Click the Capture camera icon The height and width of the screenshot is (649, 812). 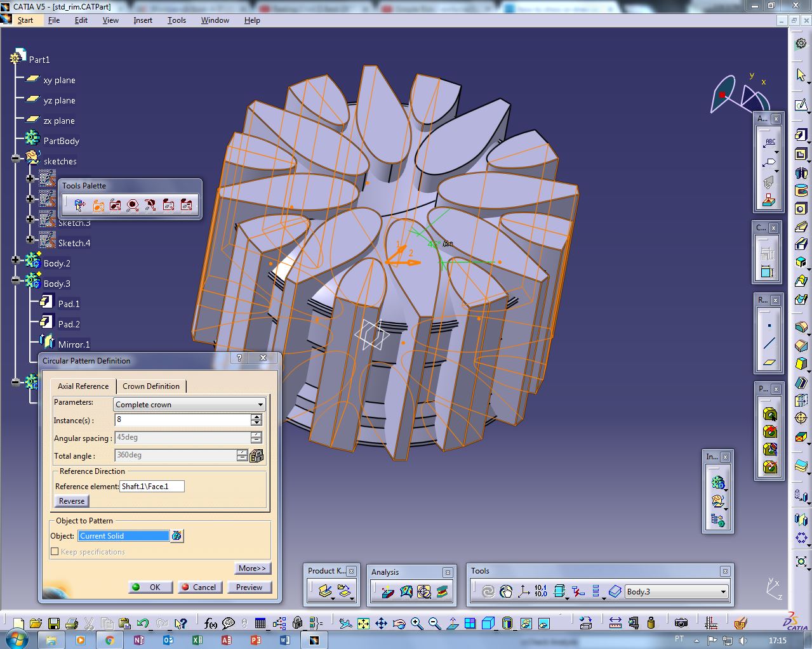(x=681, y=624)
